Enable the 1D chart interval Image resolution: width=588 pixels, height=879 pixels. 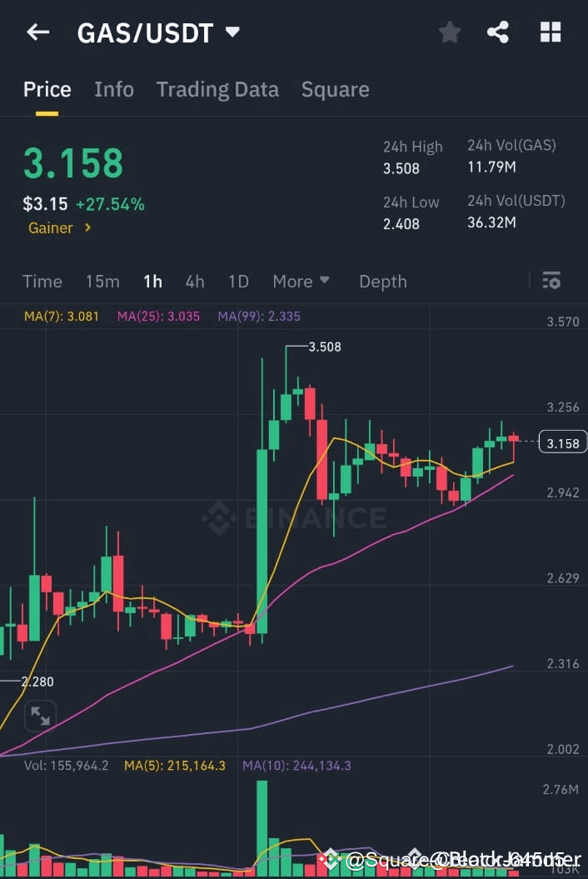[237, 282]
